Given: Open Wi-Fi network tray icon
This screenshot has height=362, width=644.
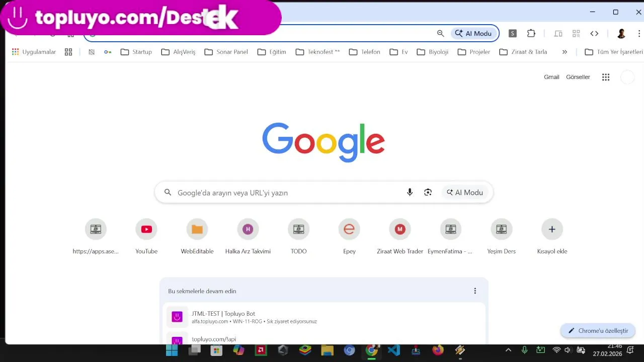Looking at the screenshot, I should [x=556, y=350].
